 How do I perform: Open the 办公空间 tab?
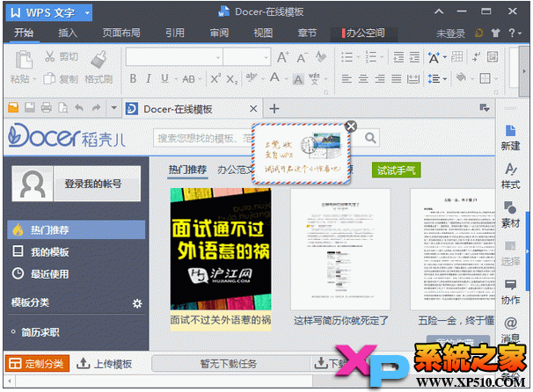click(x=364, y=33)
